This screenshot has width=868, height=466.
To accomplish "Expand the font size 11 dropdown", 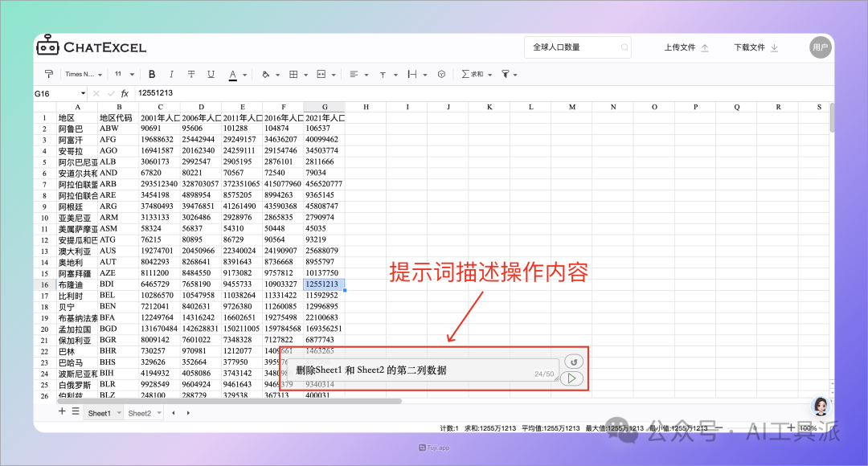I will [x=124, y=74].
